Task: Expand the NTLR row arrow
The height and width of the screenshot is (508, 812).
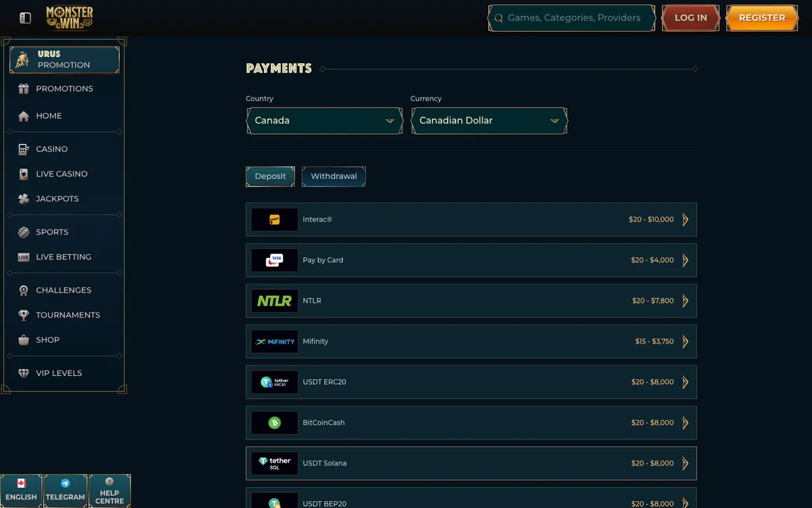Action: pos(685,301)
